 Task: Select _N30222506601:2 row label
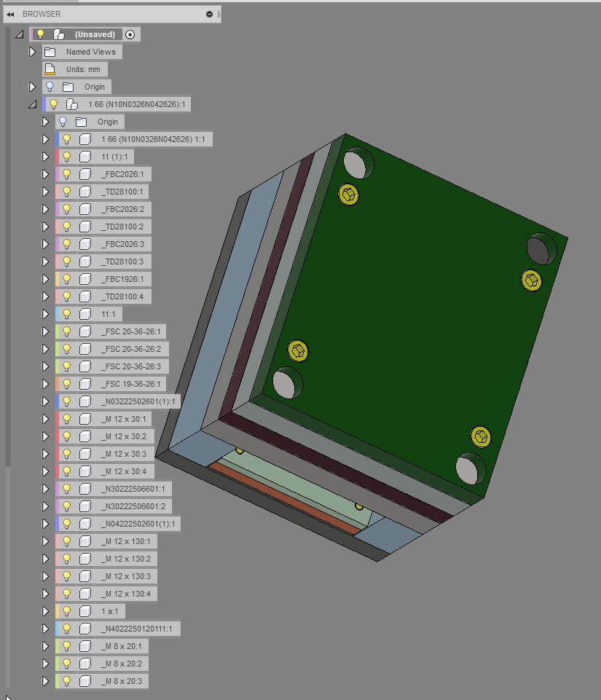click(x=133, y=506)
